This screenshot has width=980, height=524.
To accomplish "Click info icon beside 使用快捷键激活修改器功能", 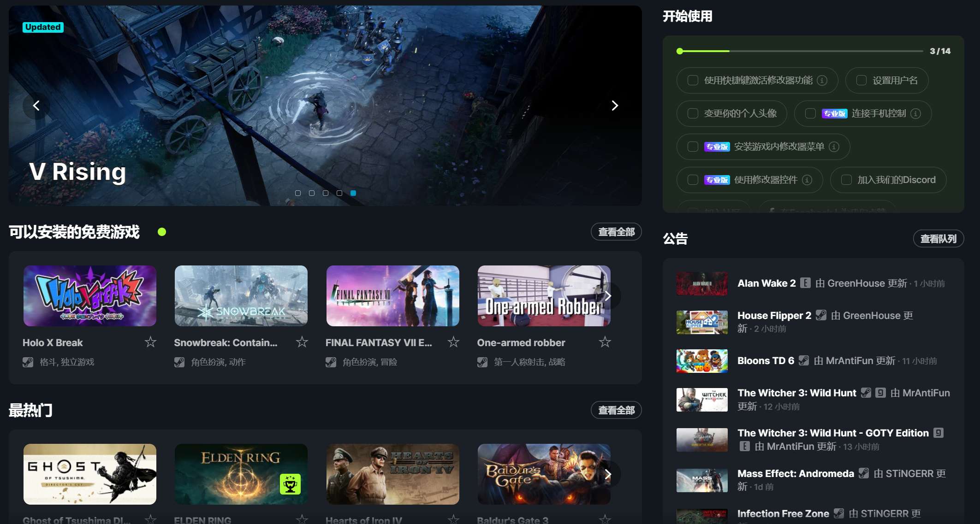I will (822, 80).
